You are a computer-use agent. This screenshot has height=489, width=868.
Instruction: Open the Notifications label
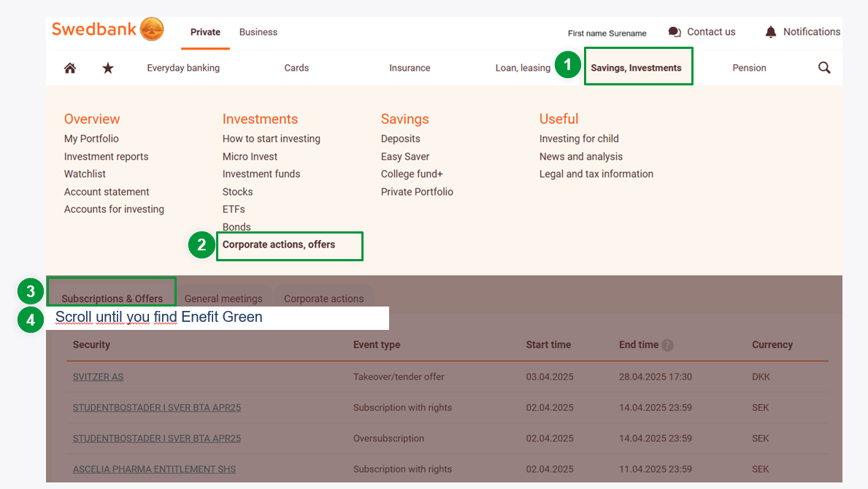coord(812,32)
